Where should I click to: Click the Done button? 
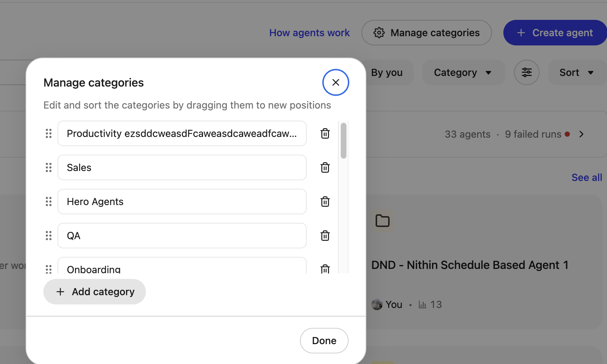click(x=324, y=341)
